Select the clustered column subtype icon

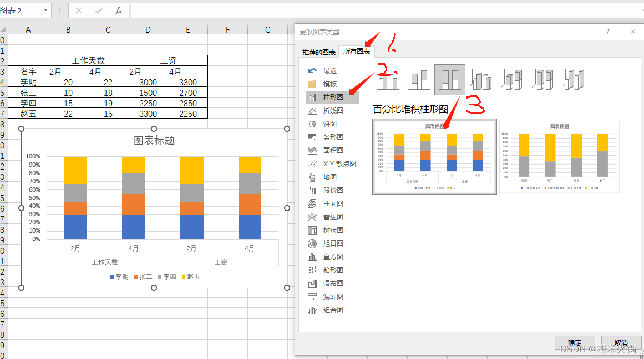(x=387, y=80)
